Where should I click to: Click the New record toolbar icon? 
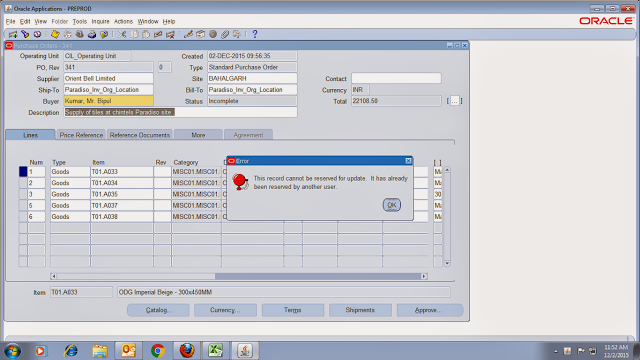click(13, 34)
